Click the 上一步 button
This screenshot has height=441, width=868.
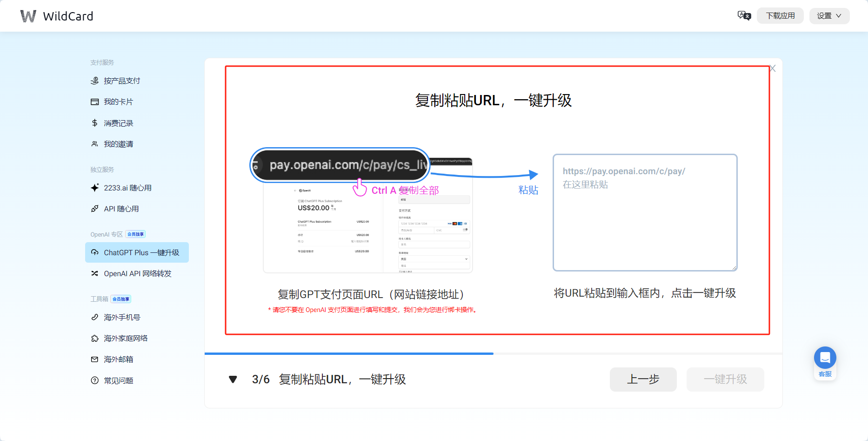point(643,380)
